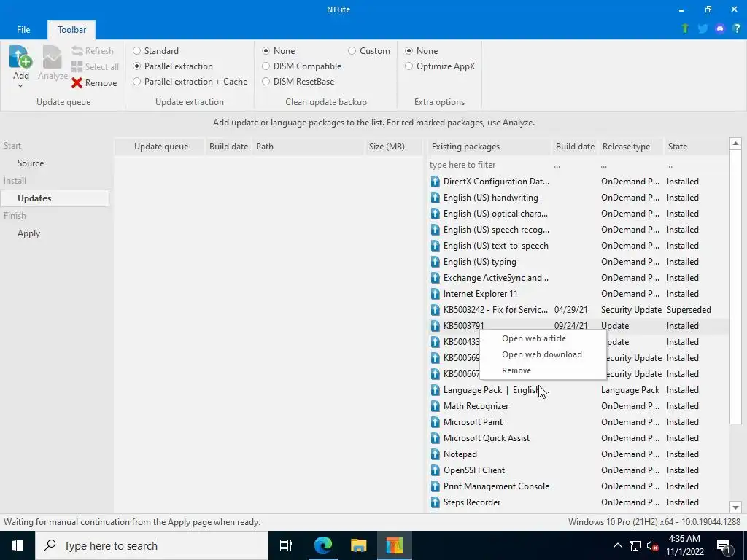
Task: Sort by the Path column header
Action: point(309,147)
